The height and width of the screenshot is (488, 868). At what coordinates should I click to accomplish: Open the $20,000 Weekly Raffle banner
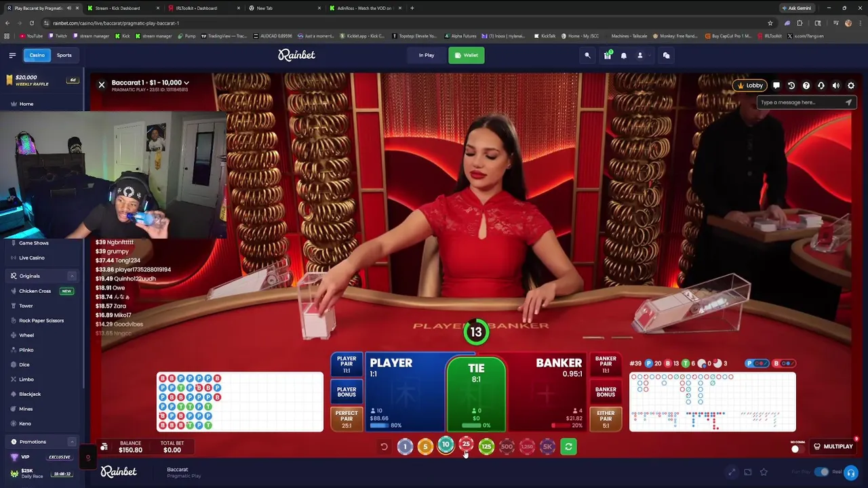click(41, 80)
